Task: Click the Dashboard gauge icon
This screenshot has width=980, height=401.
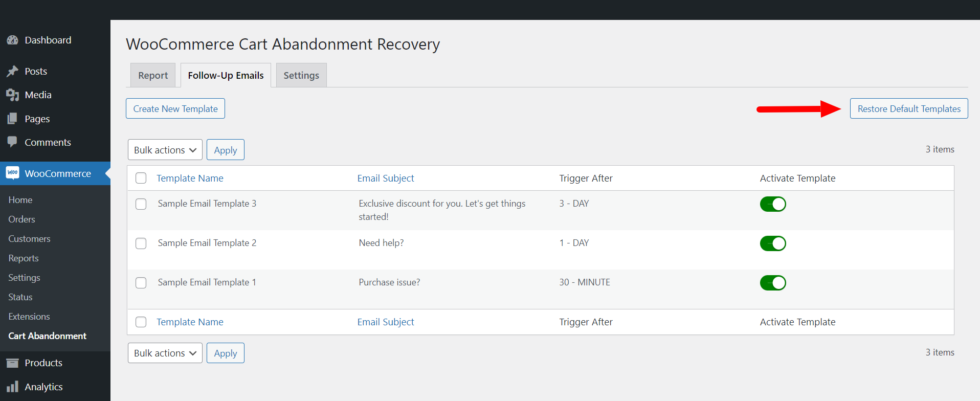Action: [x=13, y=40]
